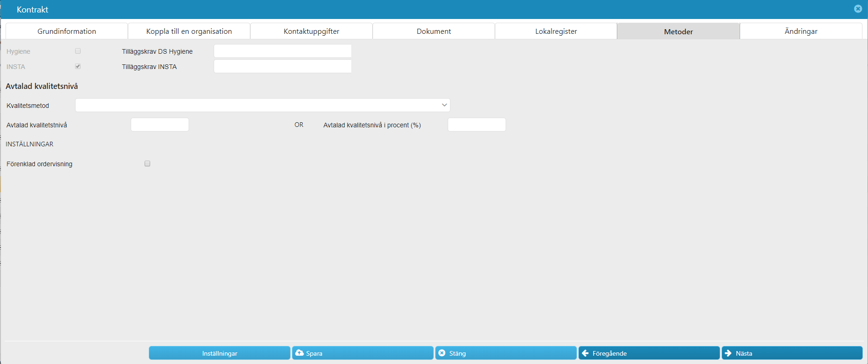
Task: Click the Inställningar button
Action: [x=220, y=353]
